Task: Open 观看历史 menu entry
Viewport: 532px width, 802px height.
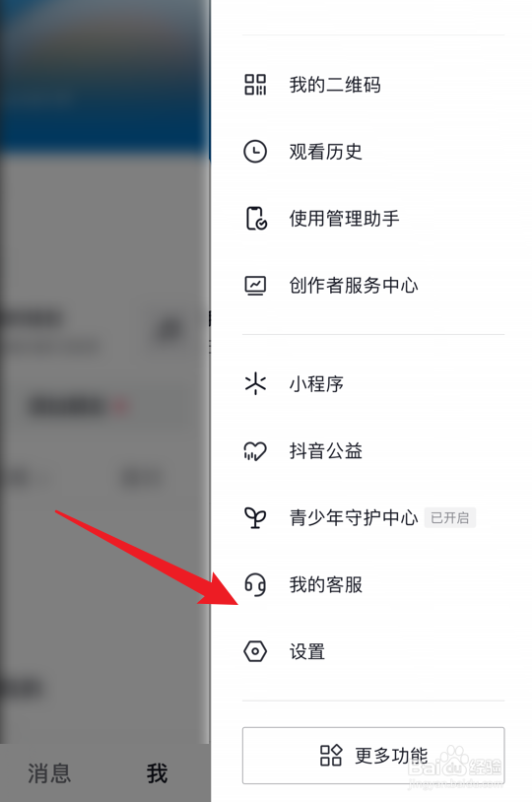Action: click(x=373, y=152)
